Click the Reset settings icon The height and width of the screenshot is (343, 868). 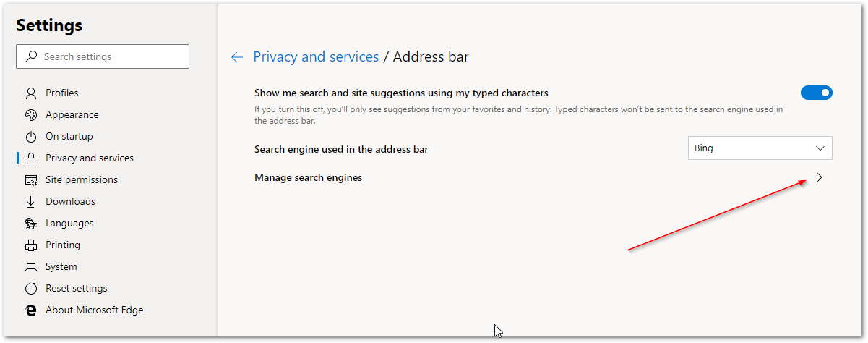(30, 289)
